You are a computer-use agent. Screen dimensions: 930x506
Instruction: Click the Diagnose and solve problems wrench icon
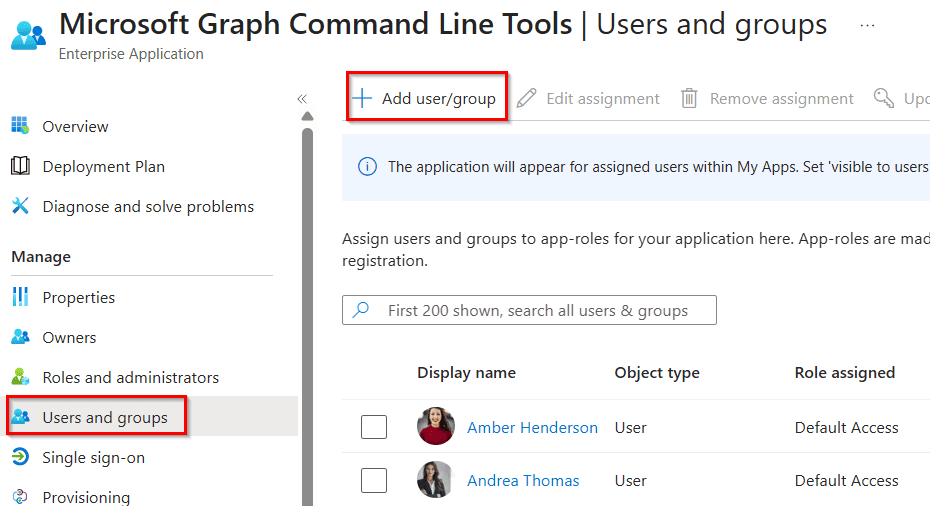pyautogui.click(x=20, y=206)
